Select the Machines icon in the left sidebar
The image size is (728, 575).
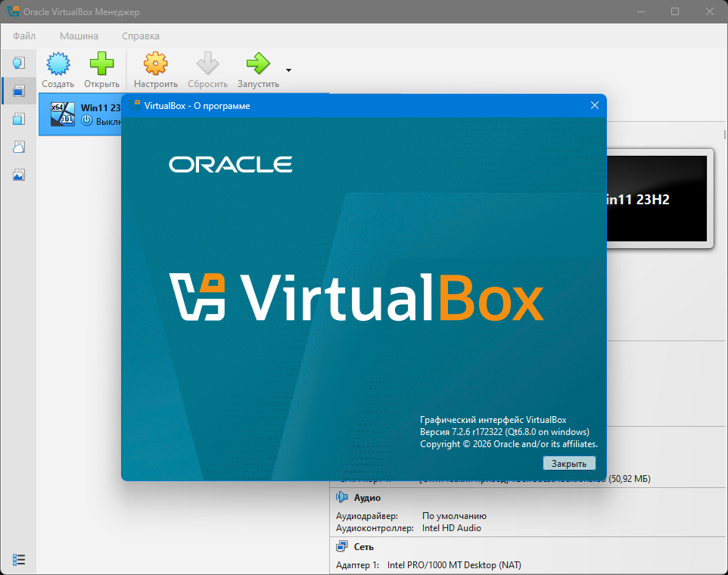coord(19,91)
